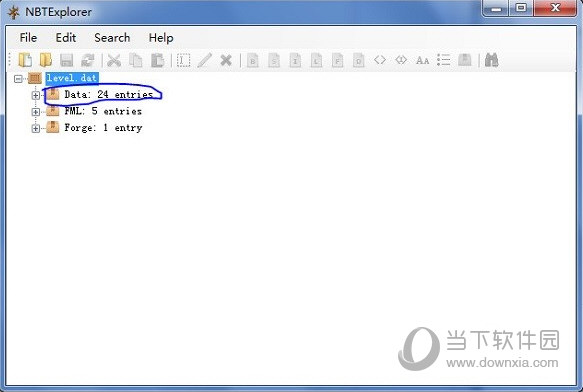
Task: Close the NBTExplorer window
Action: click(x=555, y=8)
